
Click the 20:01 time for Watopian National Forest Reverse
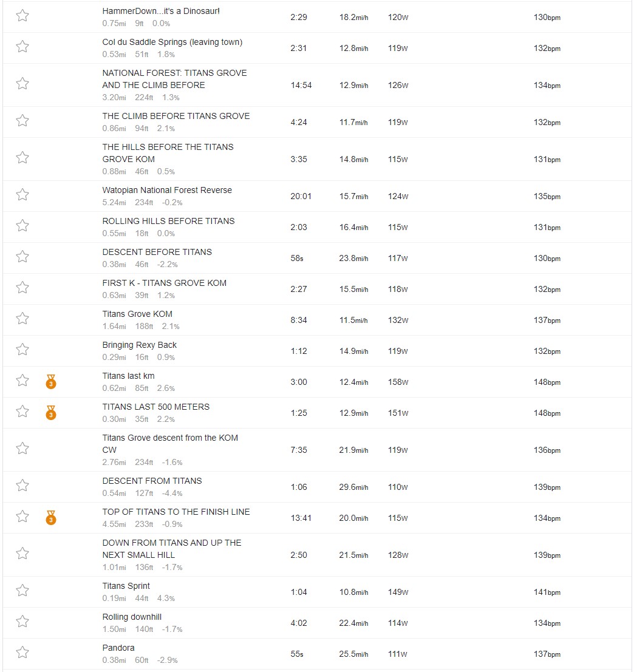[301, 196]
